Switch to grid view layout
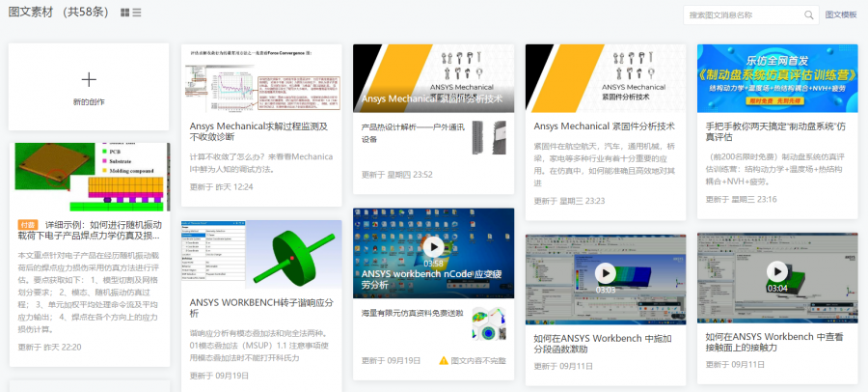This screenshot has height=392, width=868. [125, 14]
